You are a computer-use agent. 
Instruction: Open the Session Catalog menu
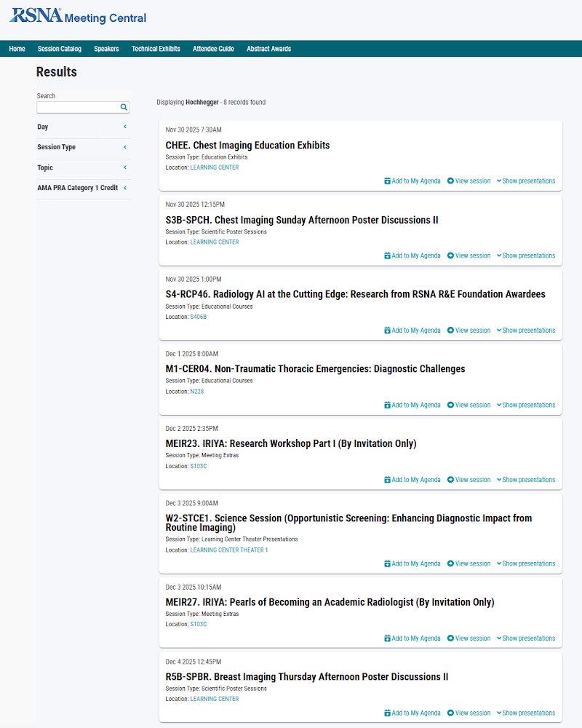[60, 49]
